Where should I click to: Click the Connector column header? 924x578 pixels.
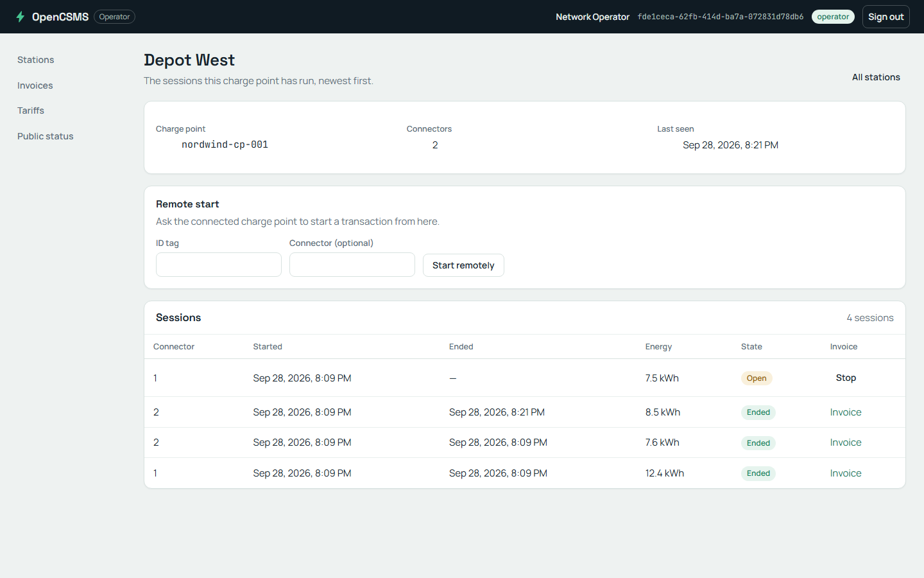click(174, 347)
